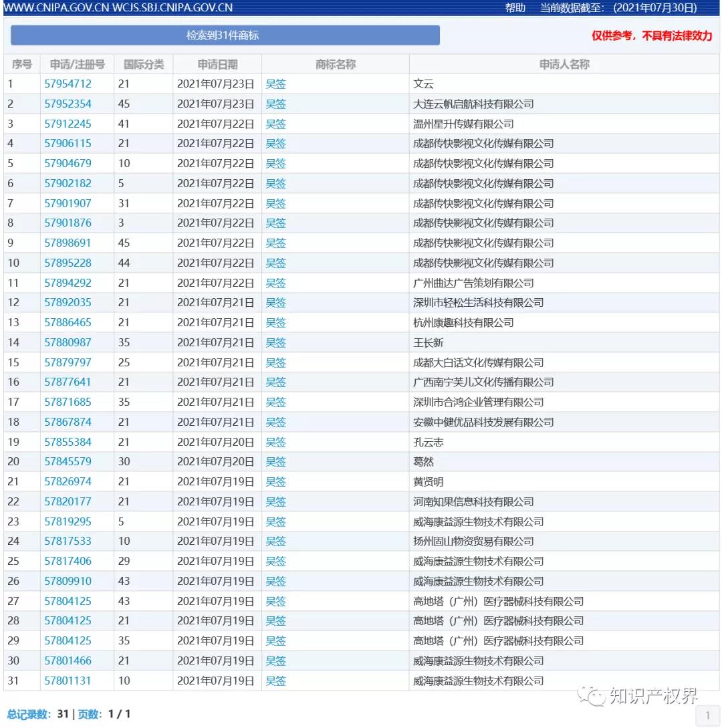Click the 申请人名称 column header
Image resolution: width=722 pixels, height=728 pixels.
pos(564,64)
